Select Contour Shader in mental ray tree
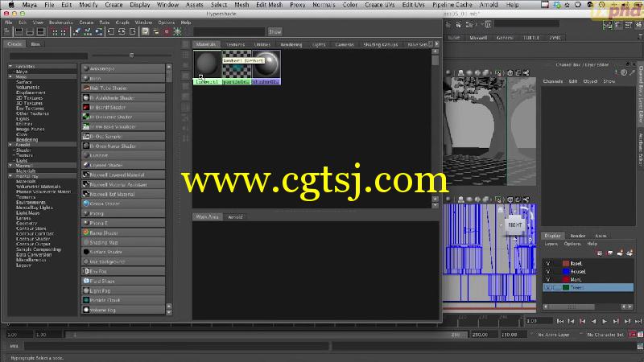Image resolution: width=644 pixels, height=362 pixels. click(33, 239)
